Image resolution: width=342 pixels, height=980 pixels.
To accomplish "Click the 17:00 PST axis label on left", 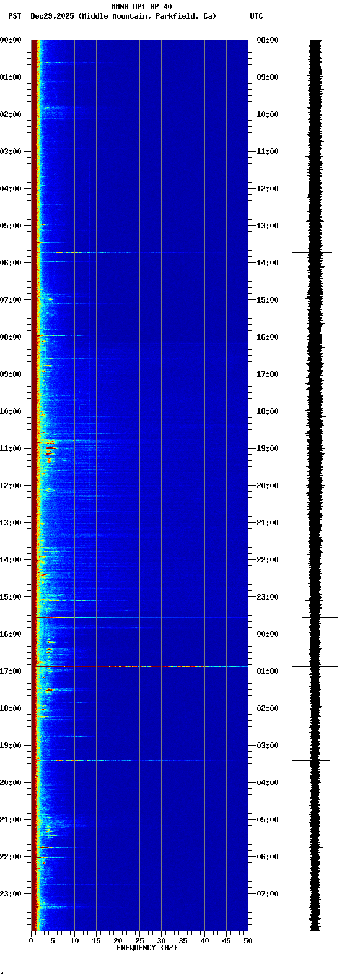I will click(11, 671).
